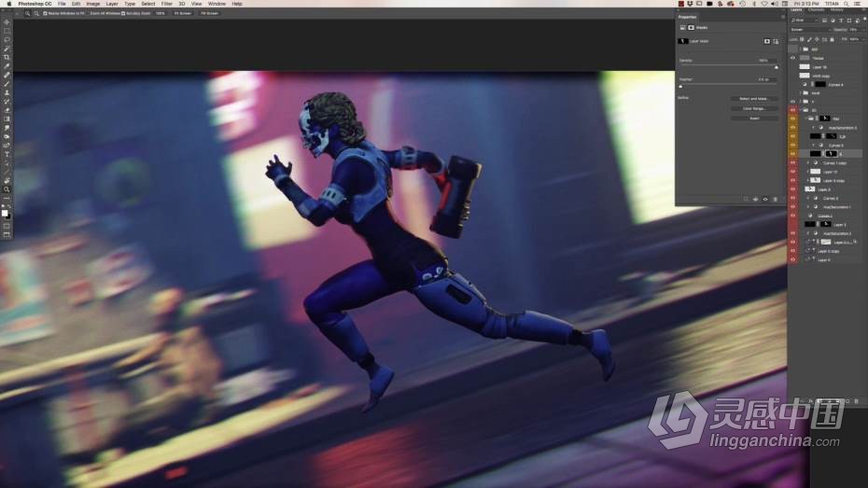Open layer filter Kind dropdown

[x=805, y=20]
